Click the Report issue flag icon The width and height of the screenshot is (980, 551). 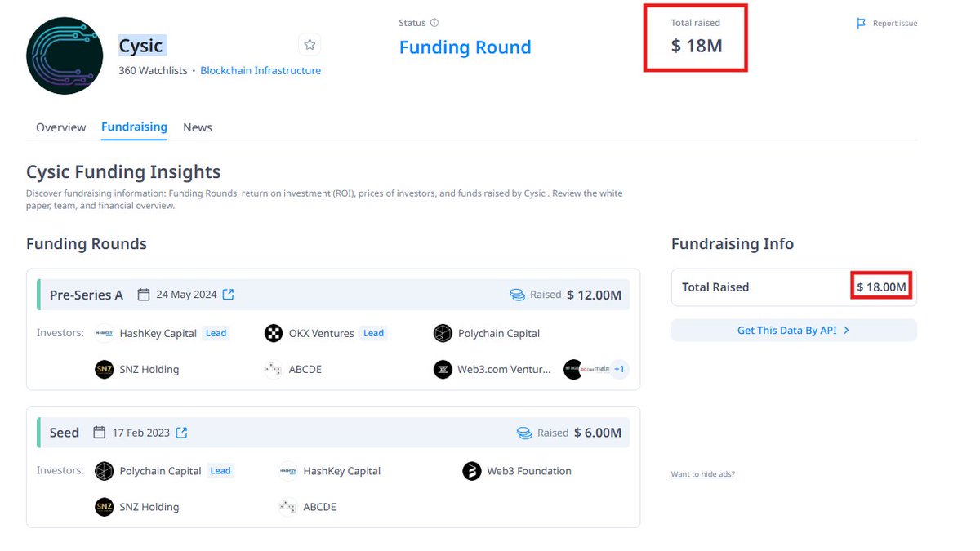[861, 24]
